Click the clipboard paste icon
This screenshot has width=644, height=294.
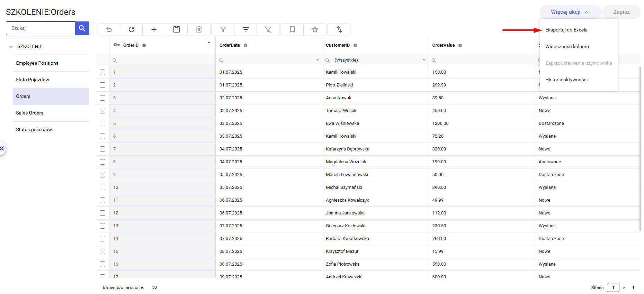[x=177, y=29]
